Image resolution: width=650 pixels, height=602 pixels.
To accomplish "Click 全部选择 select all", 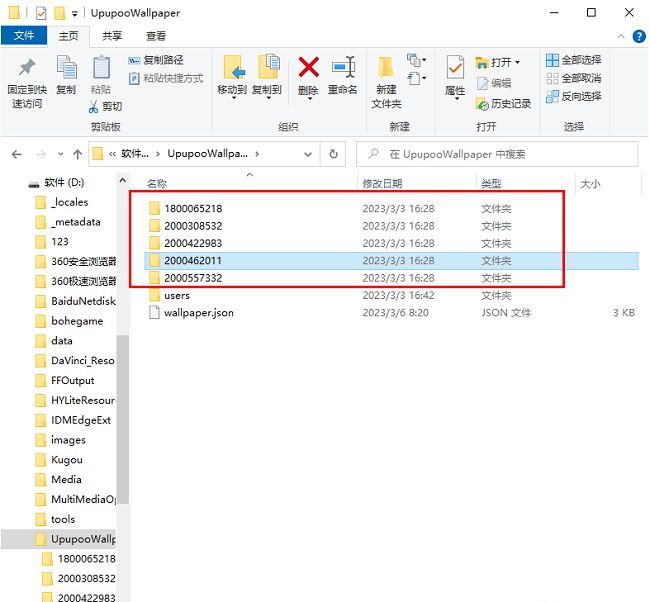I will (573, 60).
